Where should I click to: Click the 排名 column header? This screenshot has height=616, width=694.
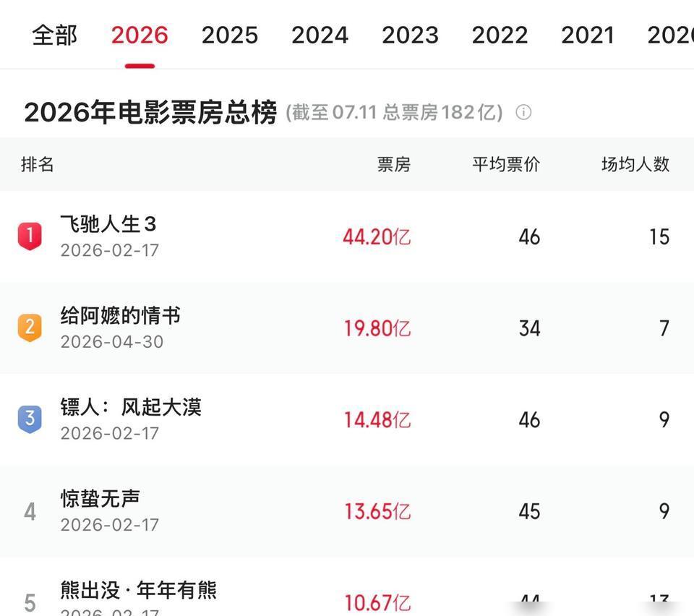click(37, 164)
